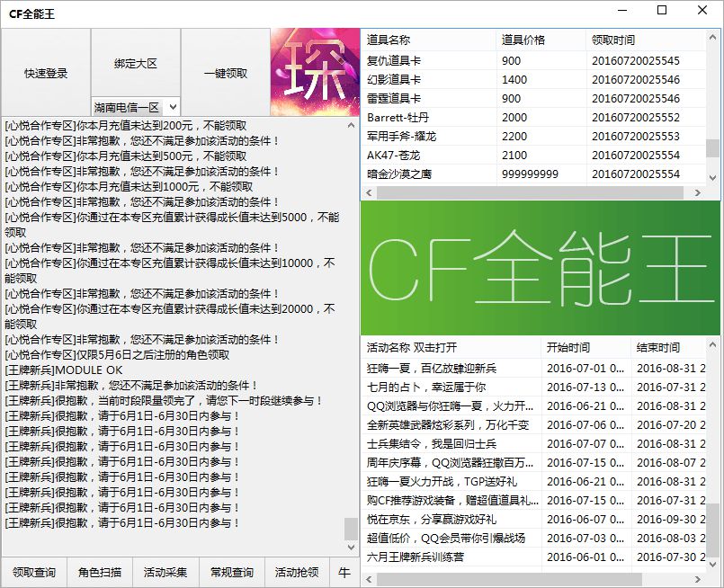Click the [王牌新兵]MODULE OK log line

click(x=64, y=370)
